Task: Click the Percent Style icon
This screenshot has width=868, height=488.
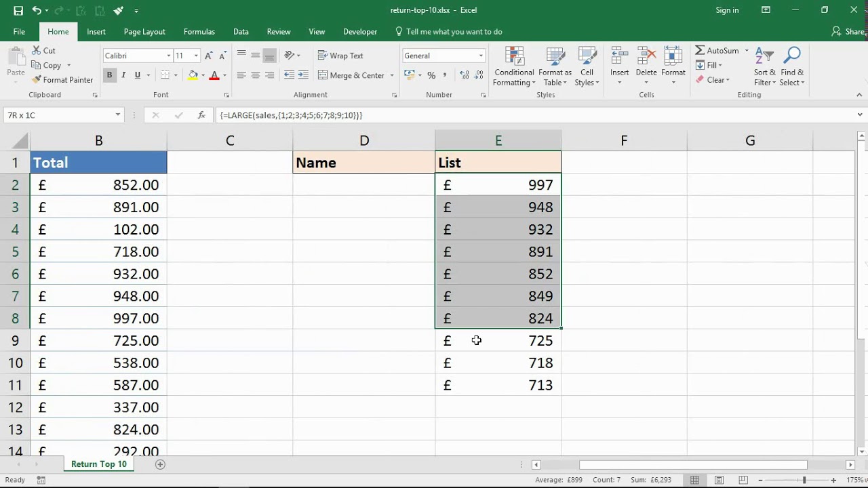Action: tap(431, 75)
